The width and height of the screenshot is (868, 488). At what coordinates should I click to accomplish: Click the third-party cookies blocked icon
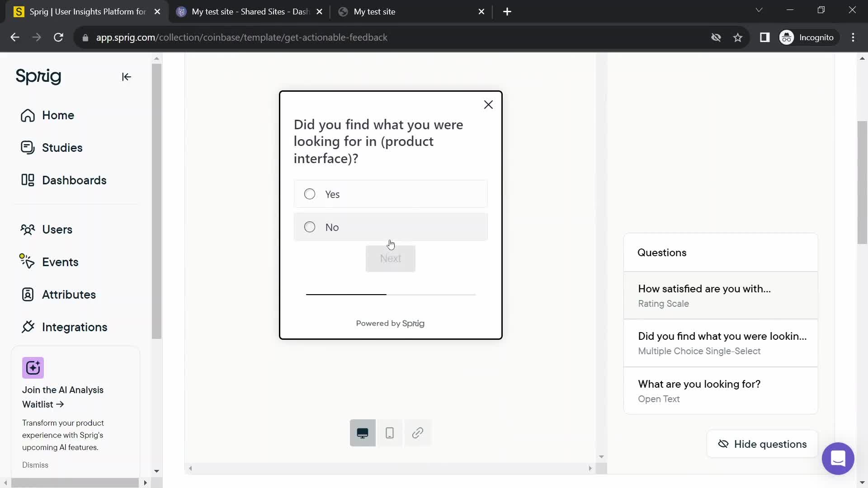[716, 38]
